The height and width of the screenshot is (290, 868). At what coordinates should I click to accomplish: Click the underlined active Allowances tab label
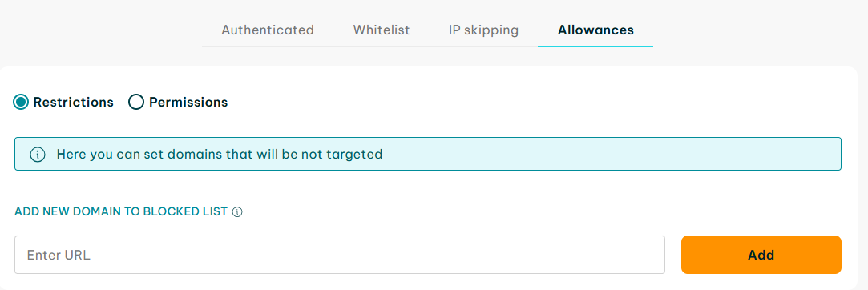pos(595,30)
